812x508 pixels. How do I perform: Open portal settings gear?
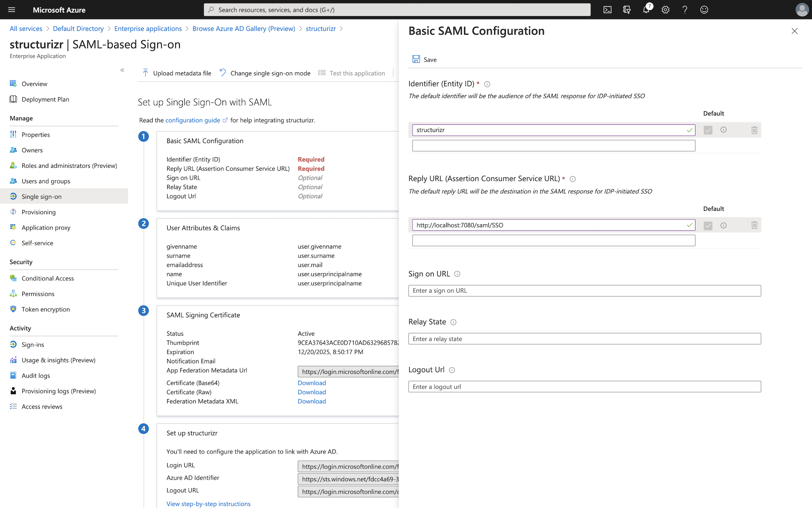click(x=665, y=10)
